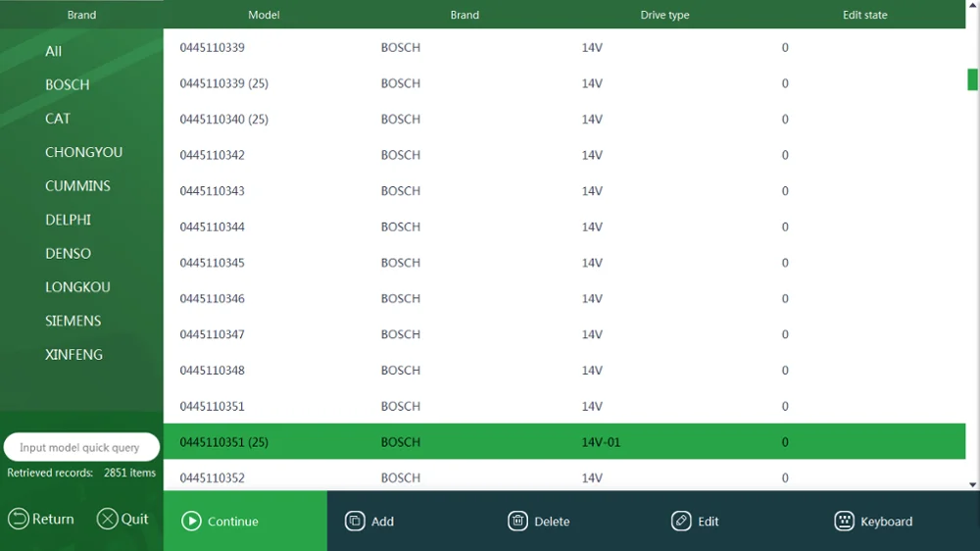Show All brands in sidebar
The image size is (980, 551).
53,51
